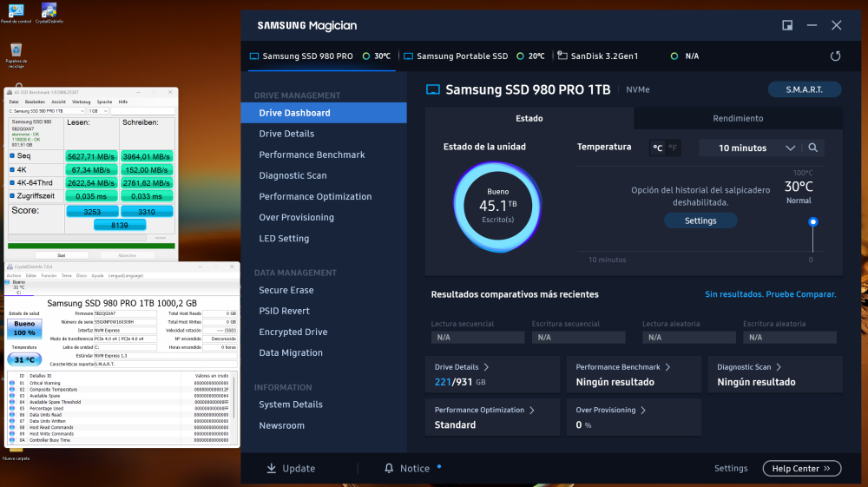
Task: Click the temperature graph magnifier icon
Action: tap(812, 148)
